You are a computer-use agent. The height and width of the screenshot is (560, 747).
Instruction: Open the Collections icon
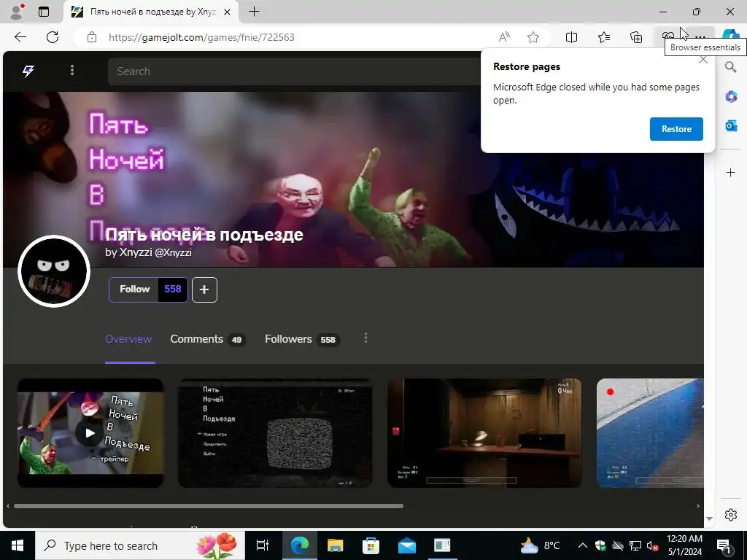pyautogui.click(x=636, y=37)
